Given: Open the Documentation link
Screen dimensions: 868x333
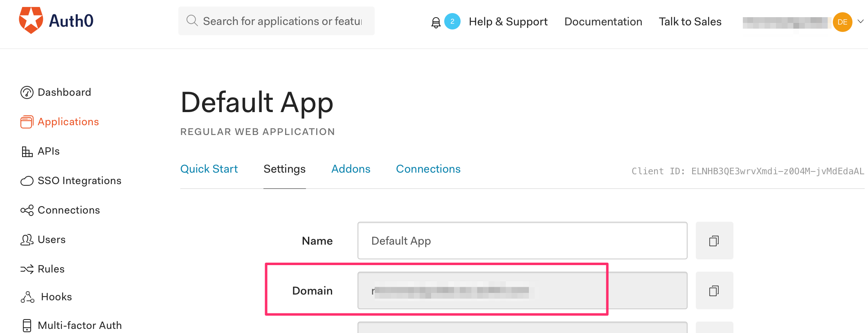Looking at the screenshot, I should click(603, 22).
